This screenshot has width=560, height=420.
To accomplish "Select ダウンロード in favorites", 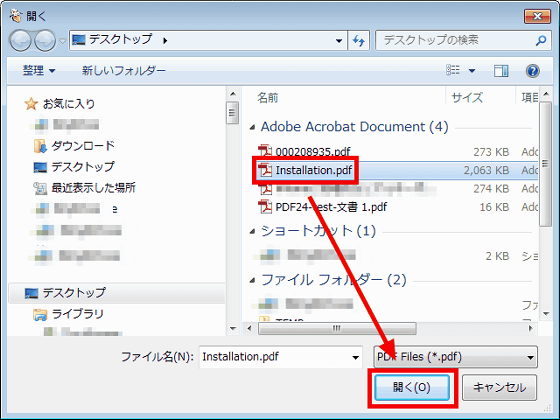I will coord(83,146).
